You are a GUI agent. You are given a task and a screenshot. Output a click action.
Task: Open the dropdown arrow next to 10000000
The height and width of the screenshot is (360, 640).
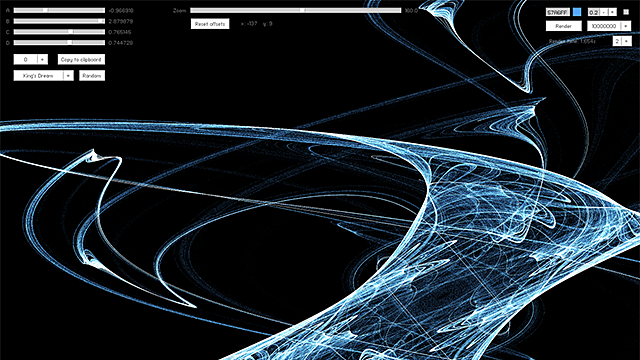[626, 26]
